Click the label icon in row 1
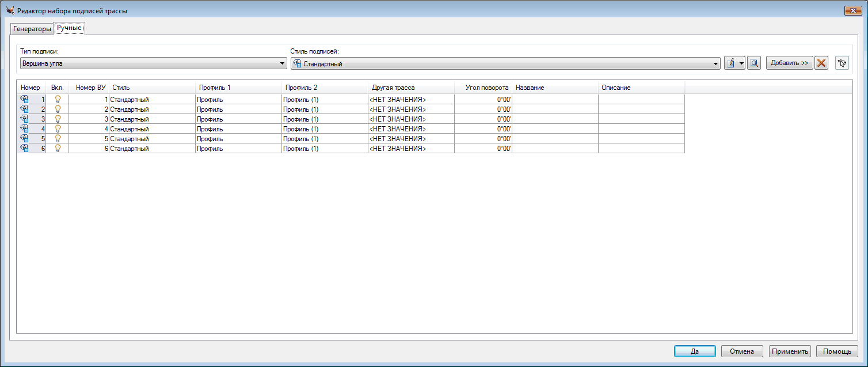Screen dimensions: 868x367 click(24, 100)
